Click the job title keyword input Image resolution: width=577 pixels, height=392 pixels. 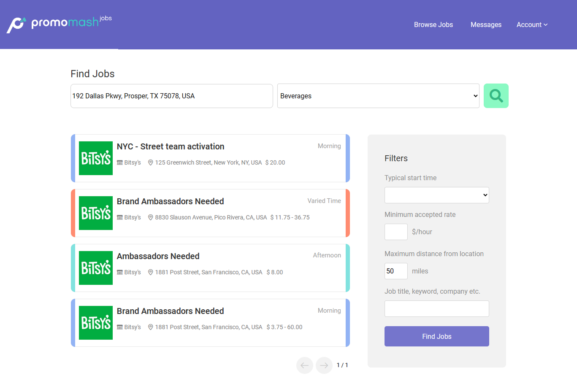(x=436, y=308)
